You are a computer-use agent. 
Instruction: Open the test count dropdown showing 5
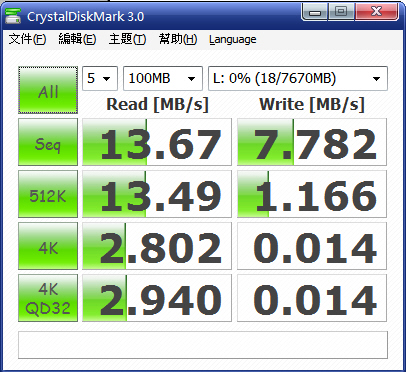point(100,79)
